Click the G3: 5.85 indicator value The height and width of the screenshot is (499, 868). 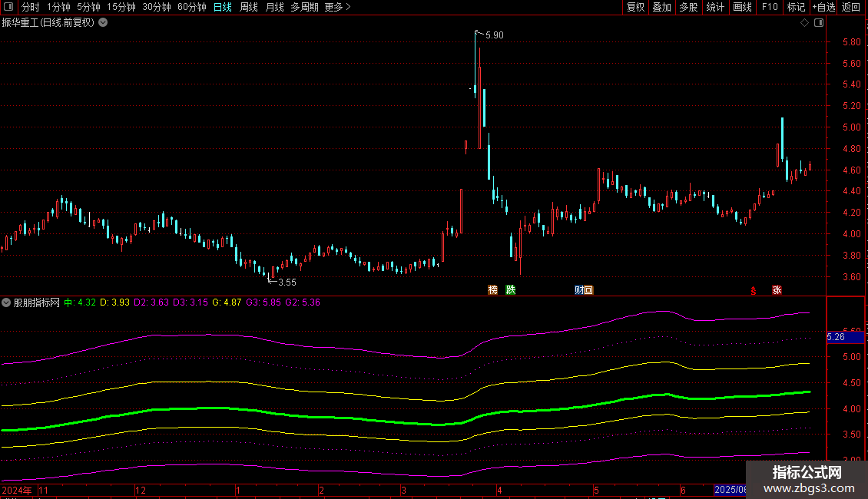click(x=263, y=302)
